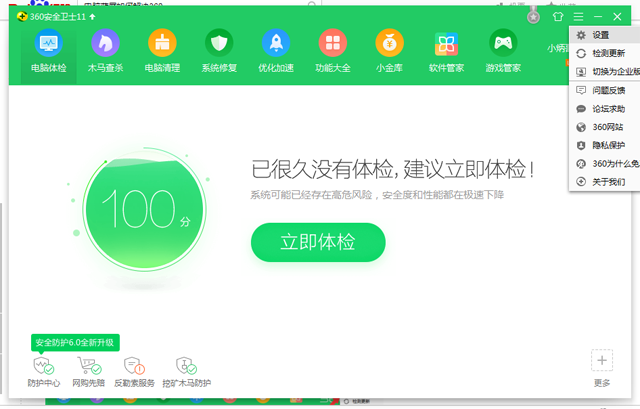Open 优化加速 optimization rocket icon
The height and width of the screenshot is (409, 640).
pyautogui.click(x=276, y=43)
